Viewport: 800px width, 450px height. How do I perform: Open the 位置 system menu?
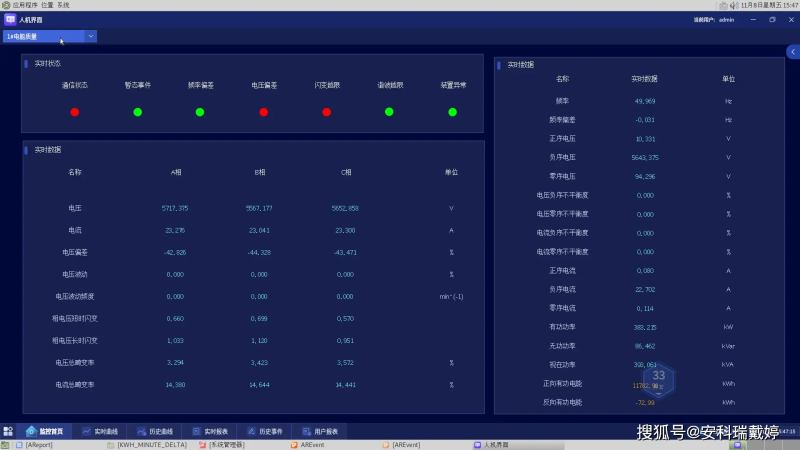[47, 5]
